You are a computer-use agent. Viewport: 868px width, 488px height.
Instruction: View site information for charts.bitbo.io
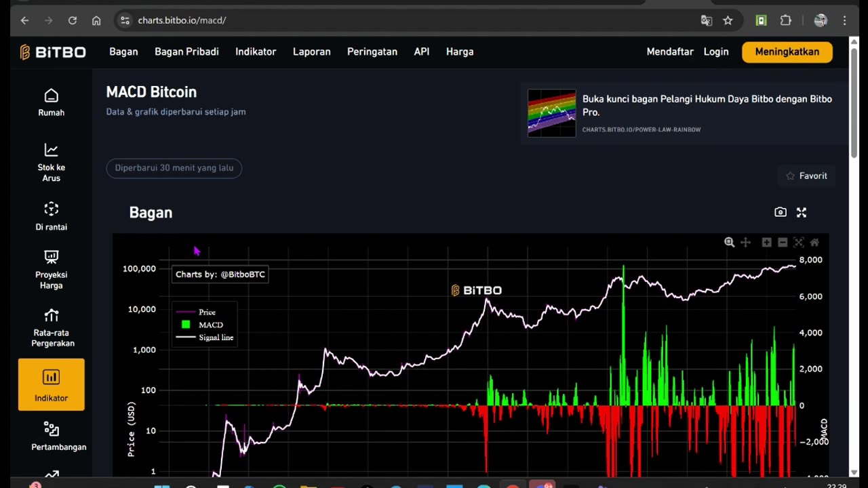[125, 20]
